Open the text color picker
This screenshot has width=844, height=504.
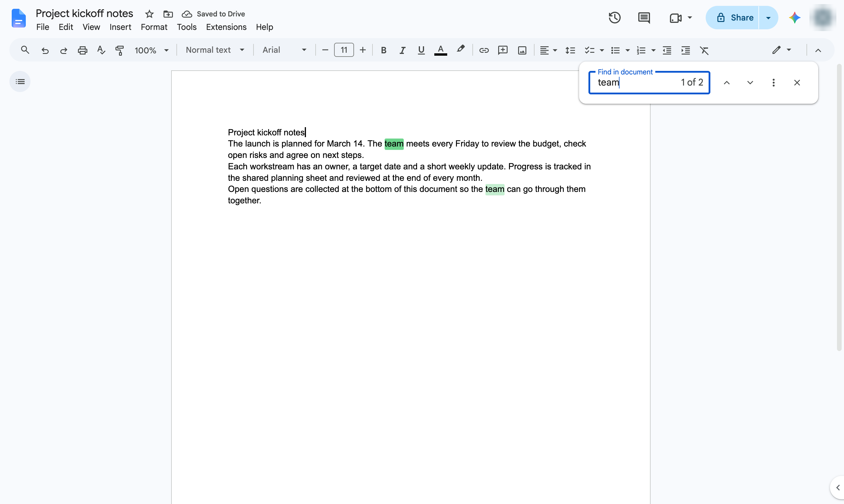(x=440, y=50)
